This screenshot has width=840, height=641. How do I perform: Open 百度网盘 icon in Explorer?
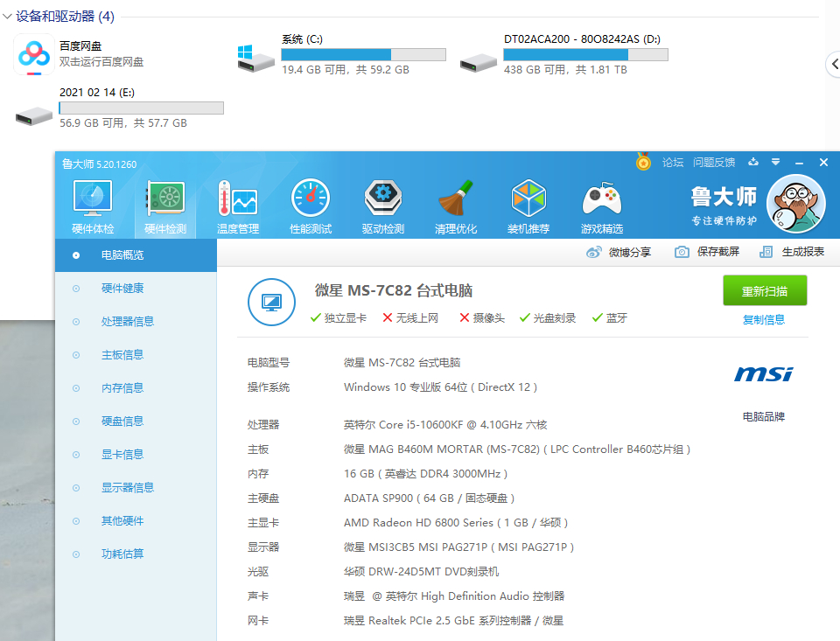click(x=34, y=54)
